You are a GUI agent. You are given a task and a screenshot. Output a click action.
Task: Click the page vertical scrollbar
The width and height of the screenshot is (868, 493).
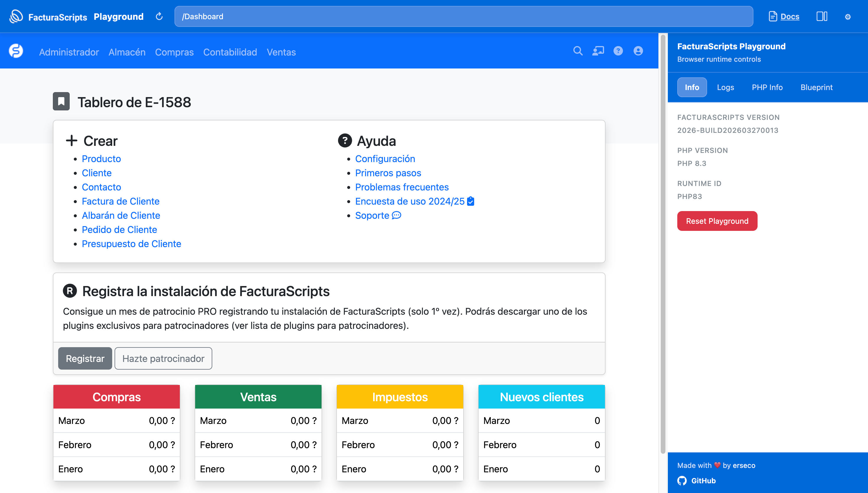coord(663,244)
